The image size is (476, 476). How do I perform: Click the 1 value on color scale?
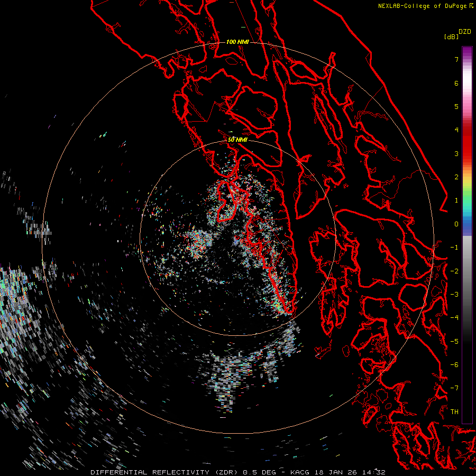tap(456, 200)
